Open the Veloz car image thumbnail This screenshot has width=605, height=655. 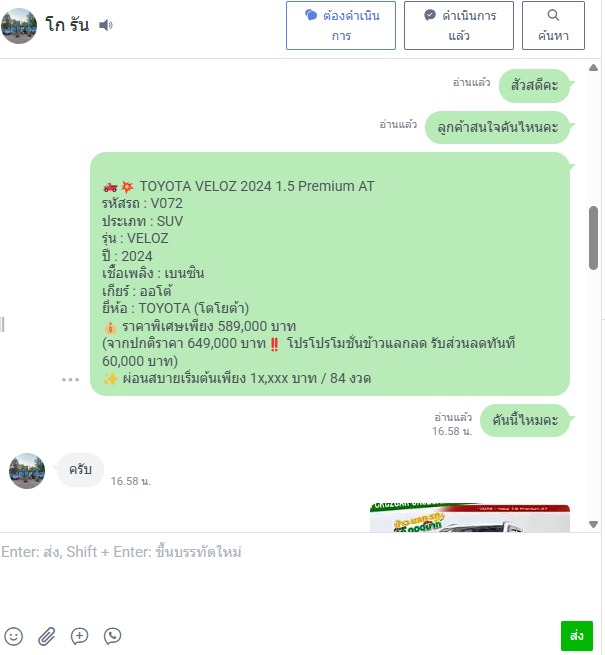click(x=470, y=518)
